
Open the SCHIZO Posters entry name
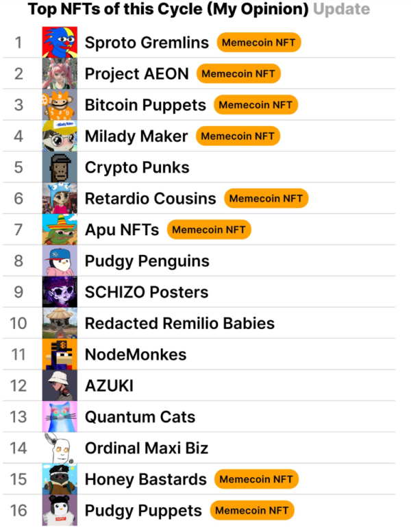(146, 292)
